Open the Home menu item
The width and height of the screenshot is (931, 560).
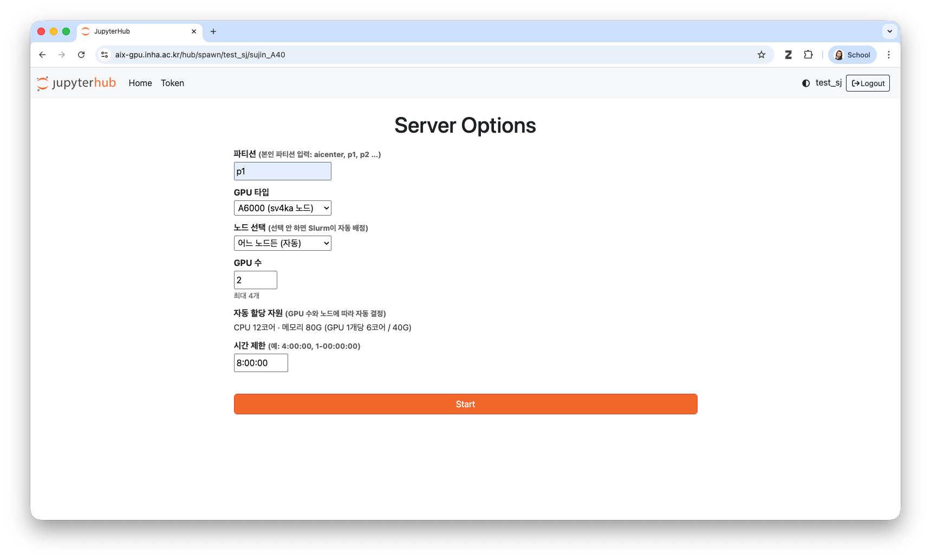pyautogui.click(x=140, y=83)
